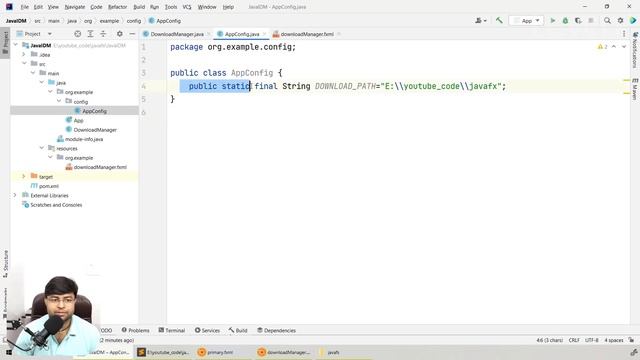This screenshot has width=640, height=360.
Task: Run the App configuration
Action: pyautogui.click(x=553, y=20)
